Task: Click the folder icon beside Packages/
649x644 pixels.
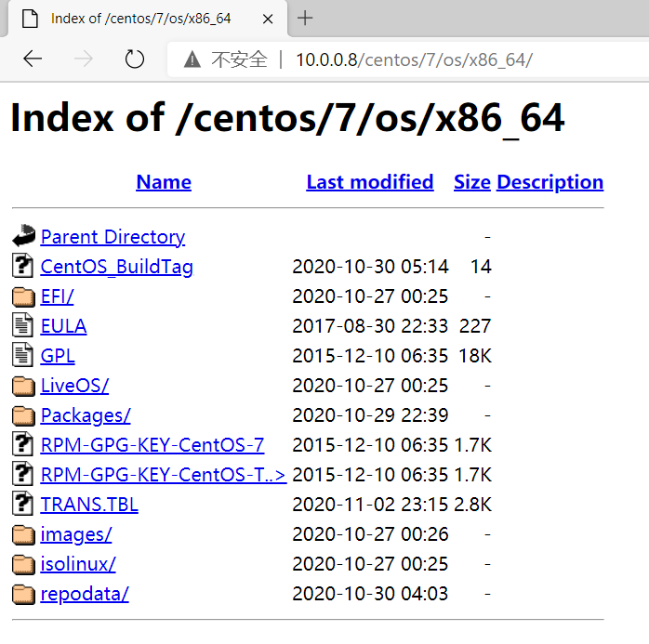Action: pyautogui.click(x=23, y=415)
